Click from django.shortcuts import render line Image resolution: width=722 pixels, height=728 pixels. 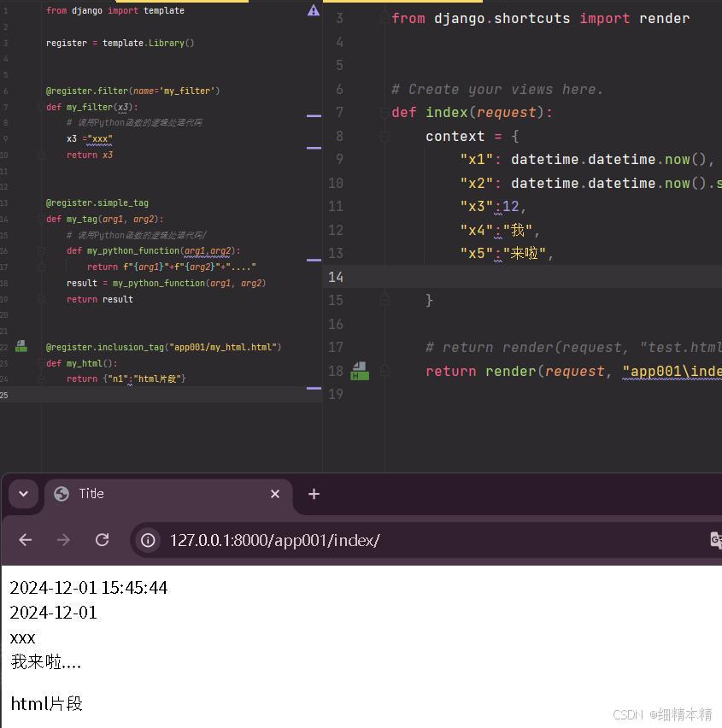click(541, 18)
